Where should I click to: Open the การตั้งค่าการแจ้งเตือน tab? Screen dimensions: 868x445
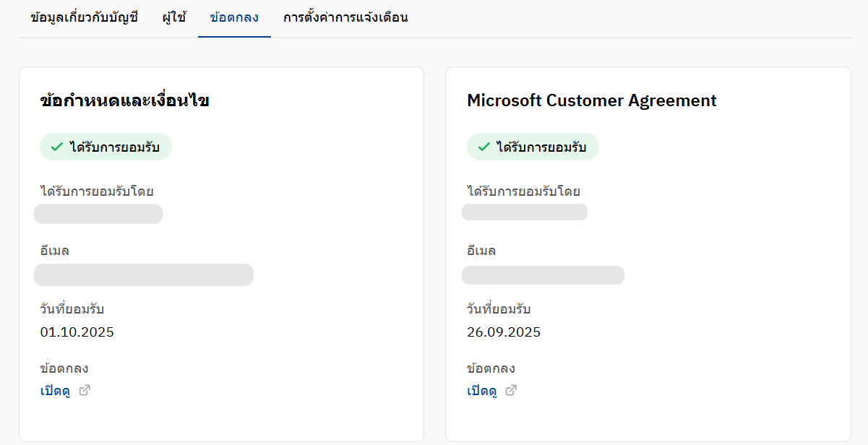pos(345,17)
